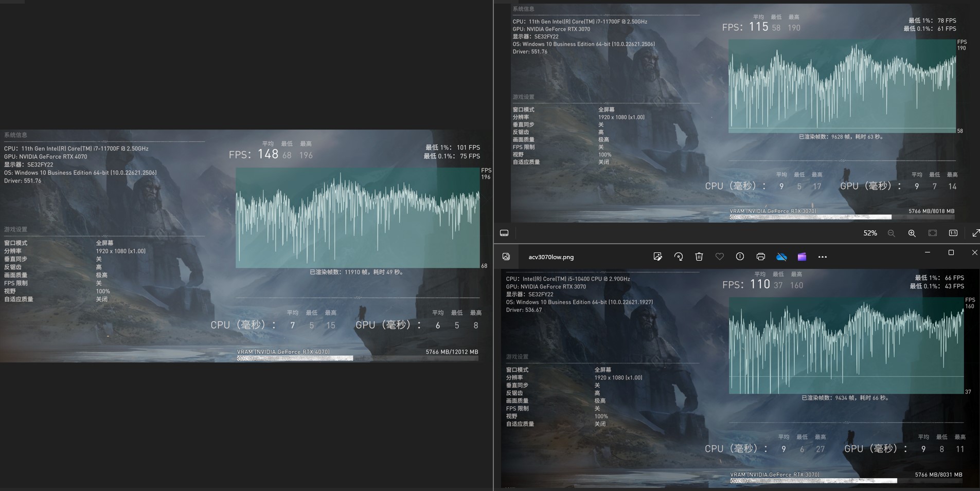The height and width of the screenshot is (491, 980).
Task: Click the OneDrive cloud icon
Action: pos(781,257)
